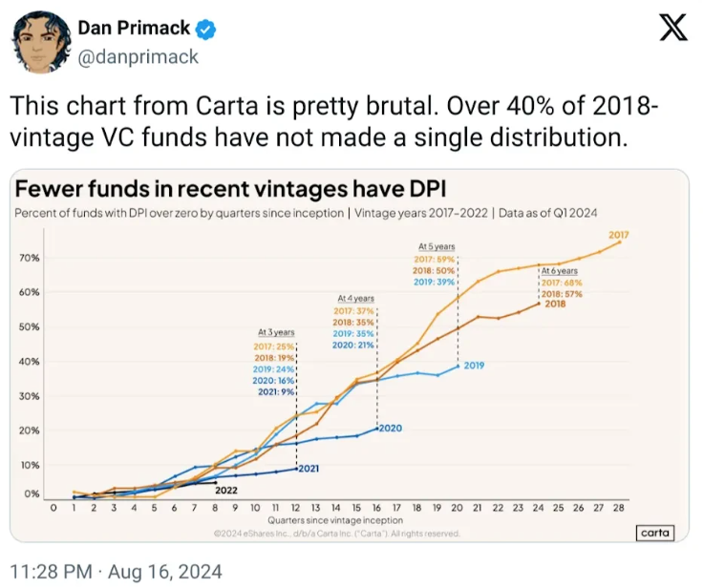Click the X logo in the corner
Viewport: 703px width, 588px height.
674,29
